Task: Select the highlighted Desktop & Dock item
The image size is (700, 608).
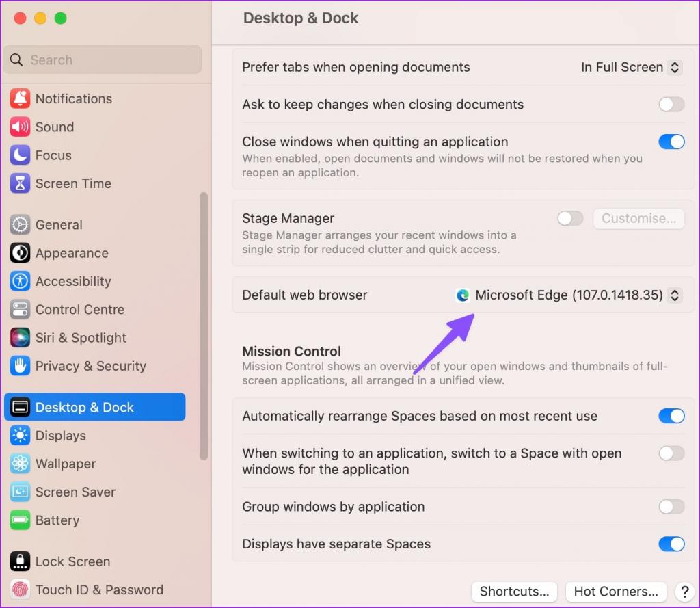Action: tap(94, 407)
